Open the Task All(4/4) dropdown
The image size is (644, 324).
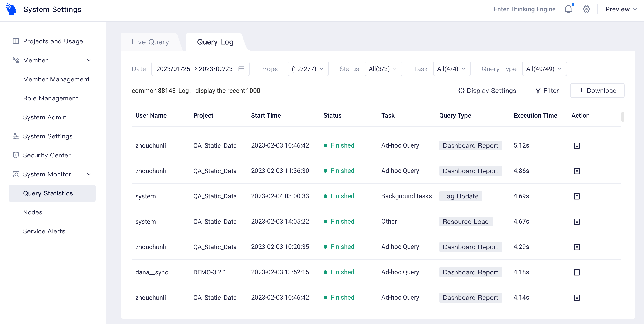tap(452, 69)
